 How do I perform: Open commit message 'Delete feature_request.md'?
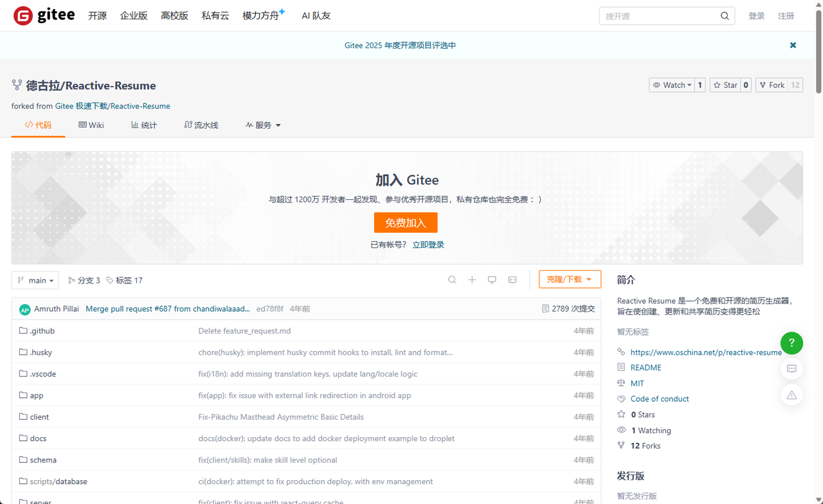[244, 330]
